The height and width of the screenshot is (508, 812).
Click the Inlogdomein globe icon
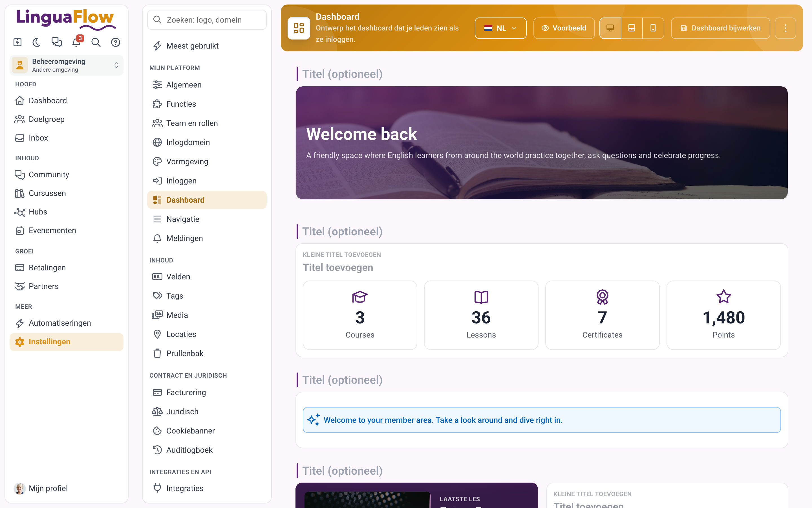point(157,143)
